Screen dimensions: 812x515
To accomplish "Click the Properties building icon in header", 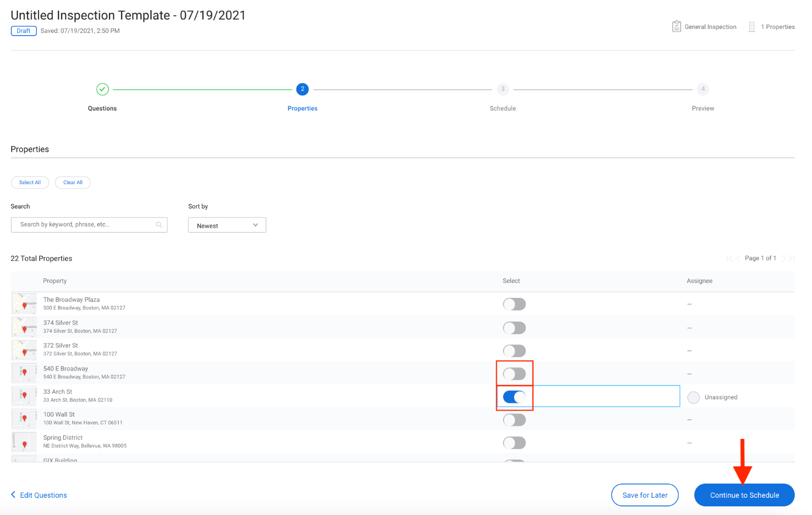I will [x=752, y=27].
